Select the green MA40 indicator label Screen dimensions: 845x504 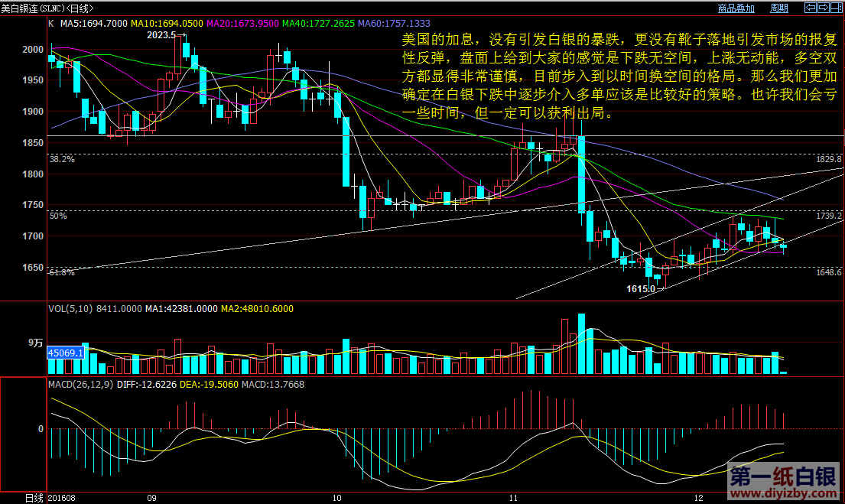coord(319,24)
